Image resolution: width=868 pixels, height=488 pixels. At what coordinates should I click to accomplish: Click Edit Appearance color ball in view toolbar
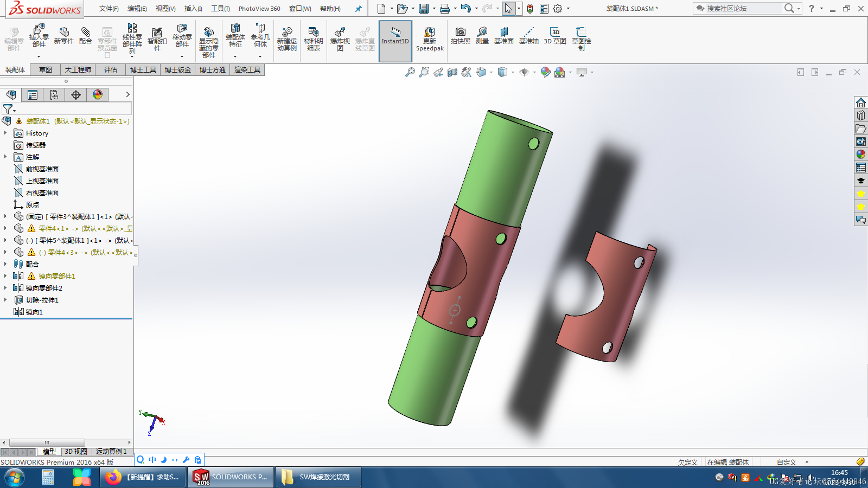coord(545,72)
